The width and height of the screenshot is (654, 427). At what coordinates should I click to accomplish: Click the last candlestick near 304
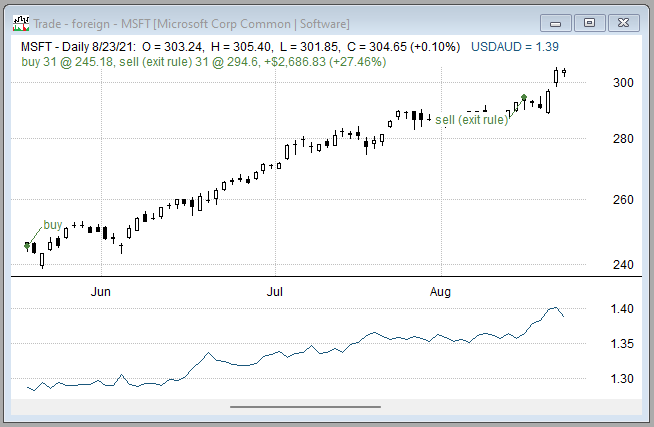click(565, 71)
